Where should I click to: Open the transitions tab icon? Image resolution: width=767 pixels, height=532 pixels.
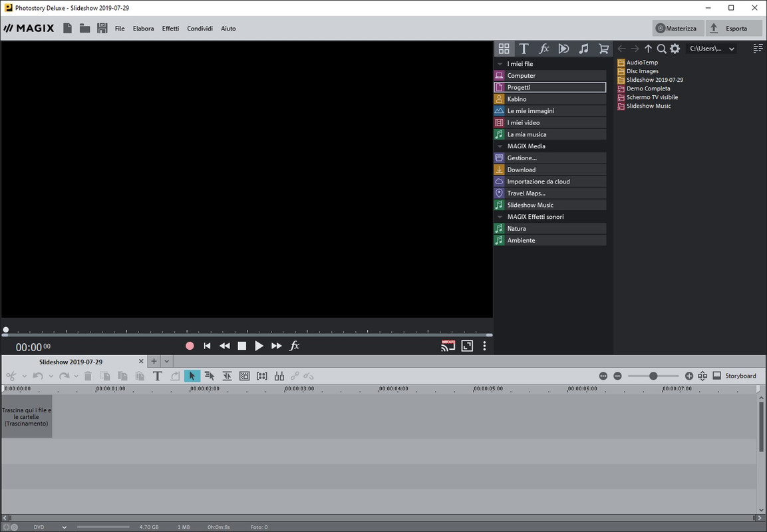[564, 49]
